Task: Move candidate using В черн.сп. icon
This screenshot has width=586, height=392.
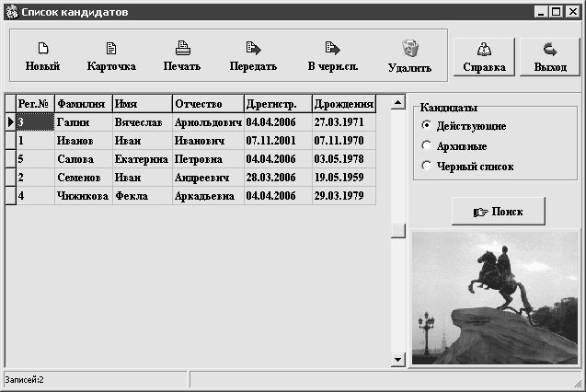Action: tap(332, 48)
